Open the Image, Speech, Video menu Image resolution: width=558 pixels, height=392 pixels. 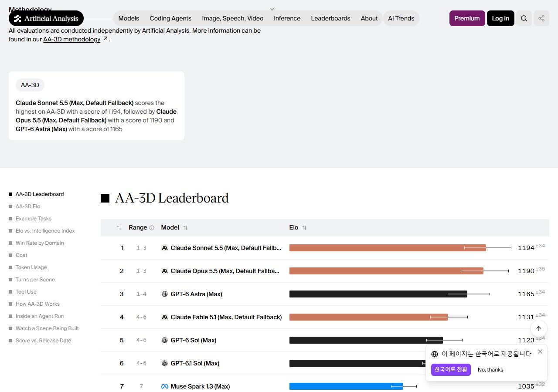click(233, 18)
